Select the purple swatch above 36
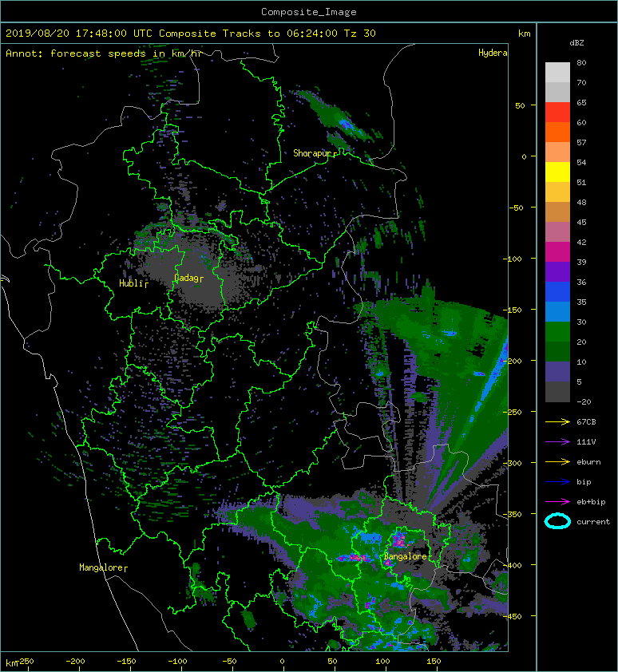 [x=557, y=272]
